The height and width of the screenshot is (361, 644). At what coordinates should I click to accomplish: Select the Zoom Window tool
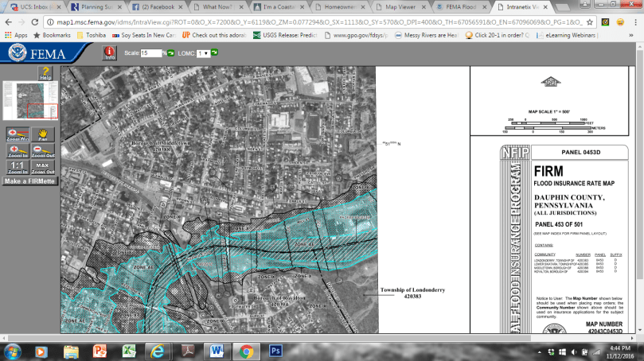pos(18,134)
